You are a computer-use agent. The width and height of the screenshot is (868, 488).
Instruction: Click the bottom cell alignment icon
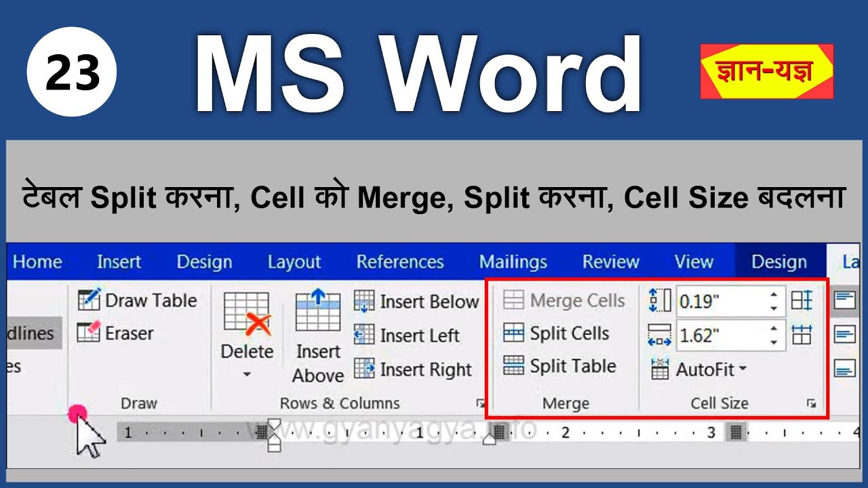click(845, 369)
